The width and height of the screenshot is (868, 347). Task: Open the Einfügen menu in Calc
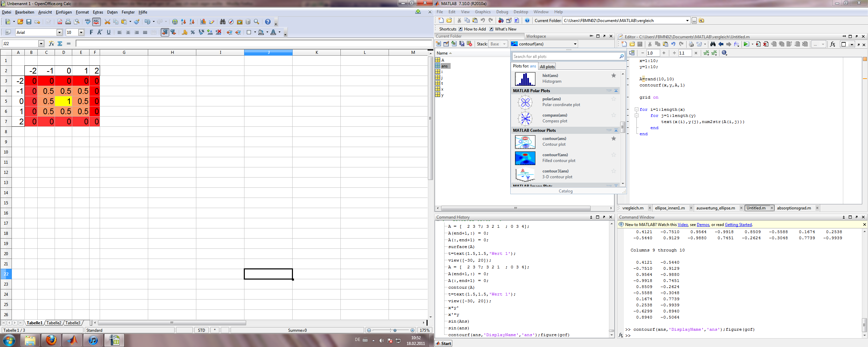tap(64, 12)
